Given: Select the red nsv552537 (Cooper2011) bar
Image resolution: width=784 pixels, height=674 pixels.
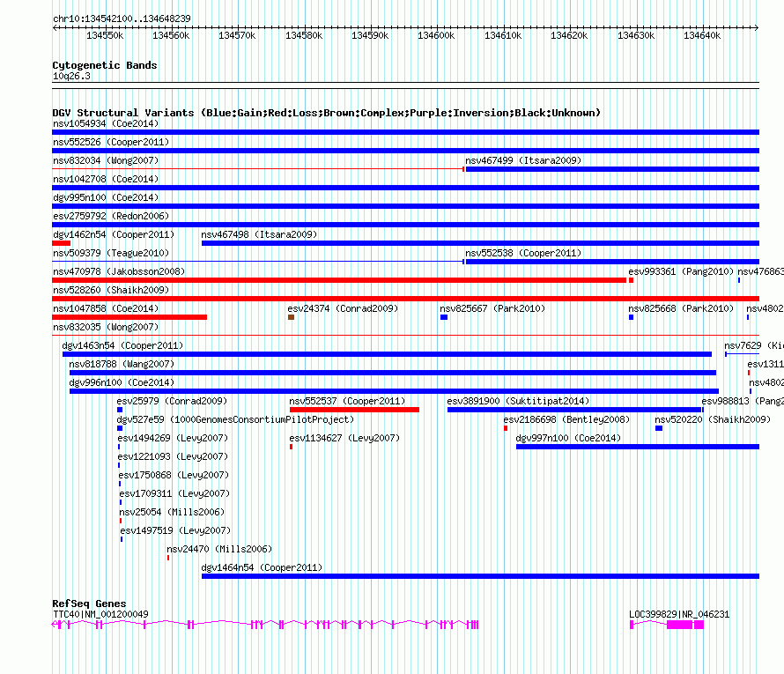Looking at the screenshot, I should point(354,410).
